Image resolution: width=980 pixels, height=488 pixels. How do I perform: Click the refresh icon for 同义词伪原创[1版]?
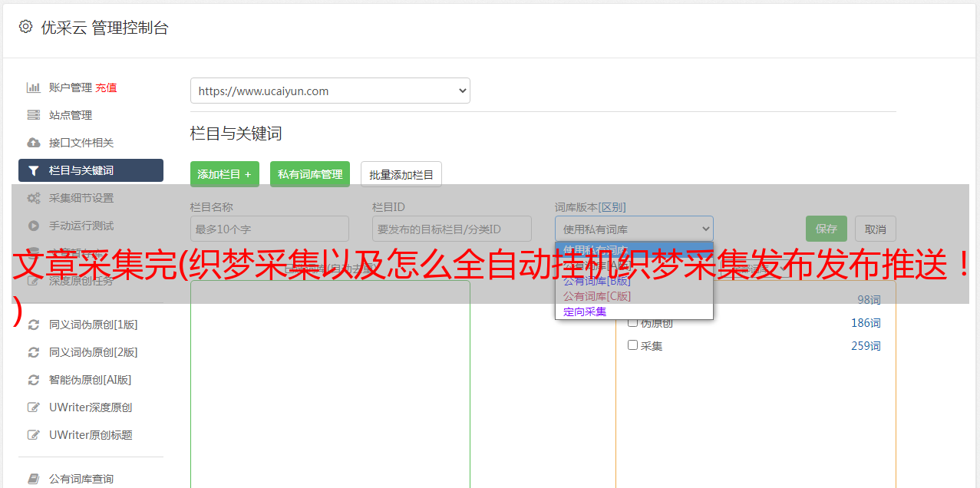pos(34,325)
